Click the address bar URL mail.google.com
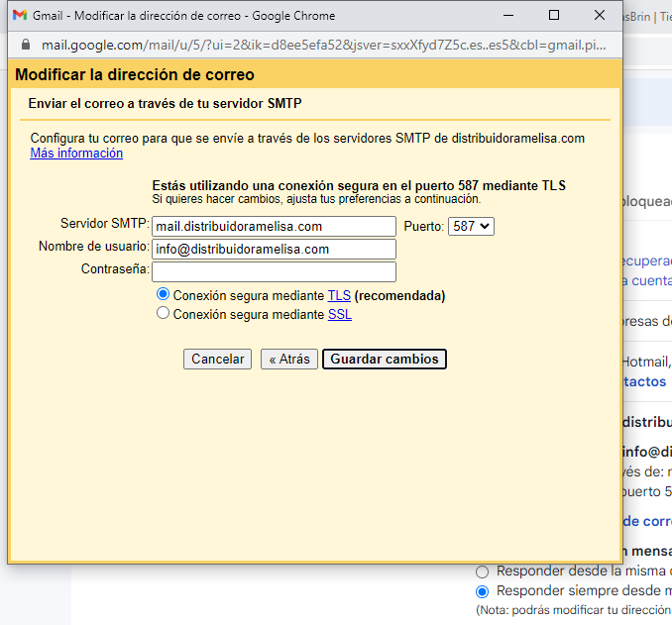Screen dimensions: 672x625 323,45
